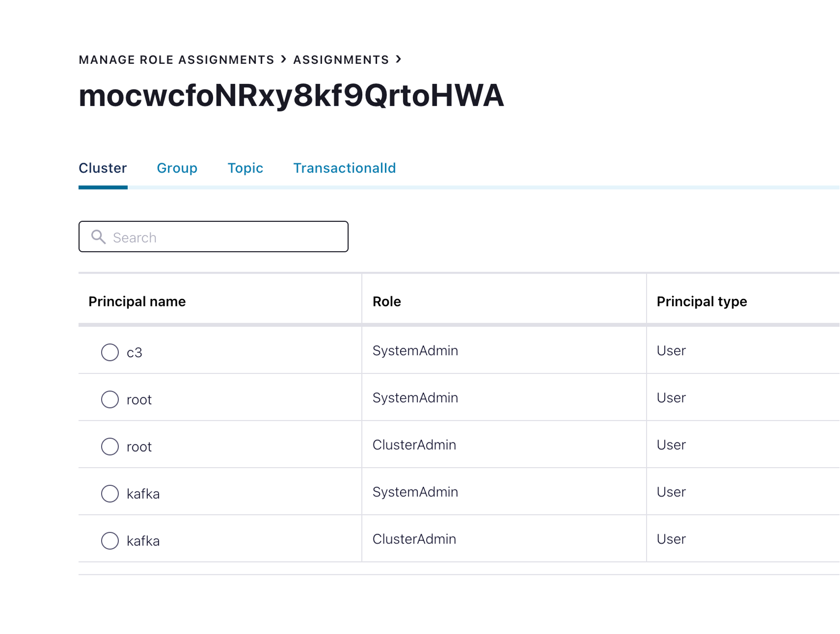
Task: Open the Assignments breadcrumb link
Action: (x=341, y=60)
